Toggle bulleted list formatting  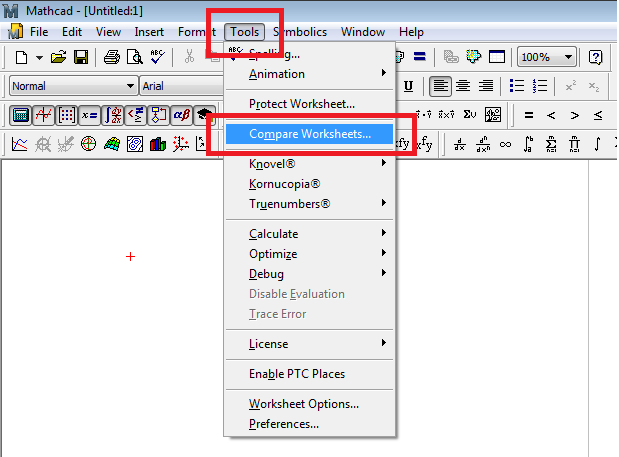516,86
